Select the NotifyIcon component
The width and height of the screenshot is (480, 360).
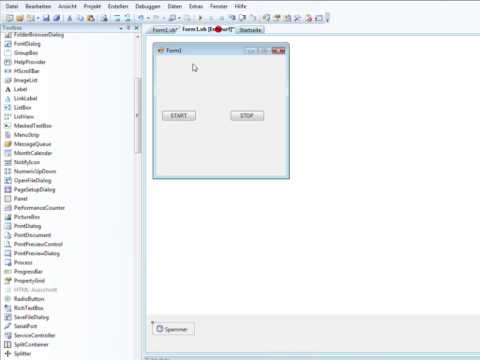[x=27, y=162]
